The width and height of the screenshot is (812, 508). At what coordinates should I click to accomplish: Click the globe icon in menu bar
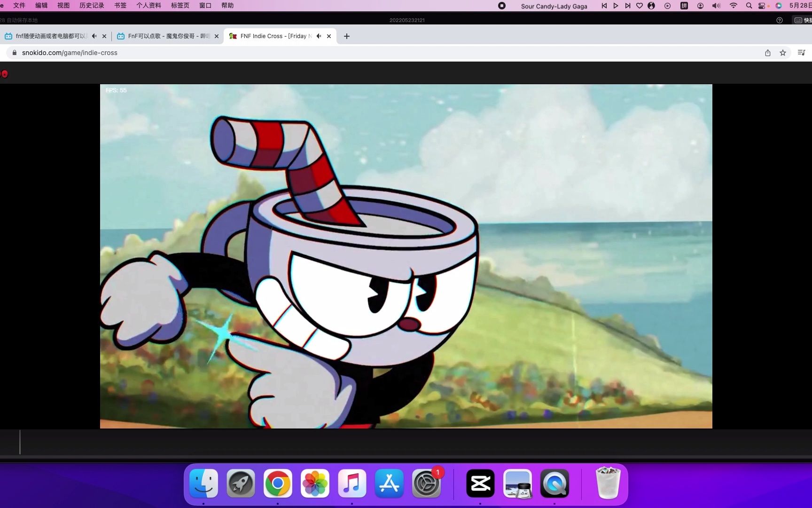coord(651,6)
